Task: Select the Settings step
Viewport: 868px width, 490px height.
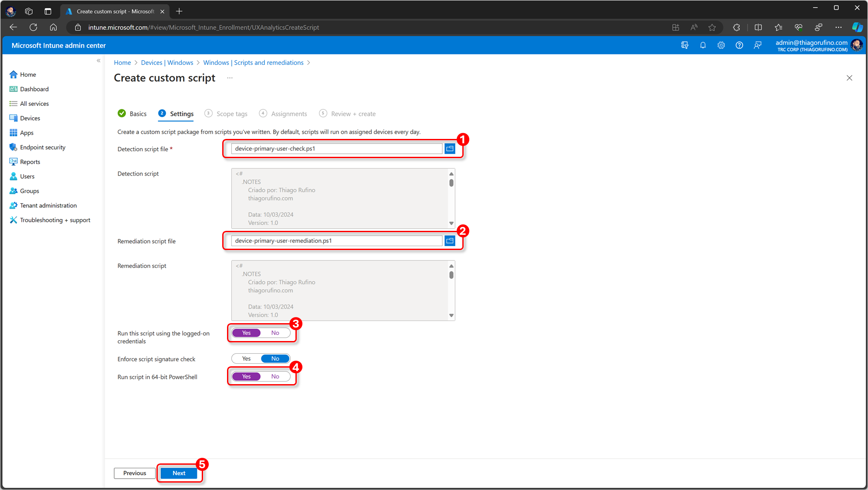Action: (x=176, y=114)
